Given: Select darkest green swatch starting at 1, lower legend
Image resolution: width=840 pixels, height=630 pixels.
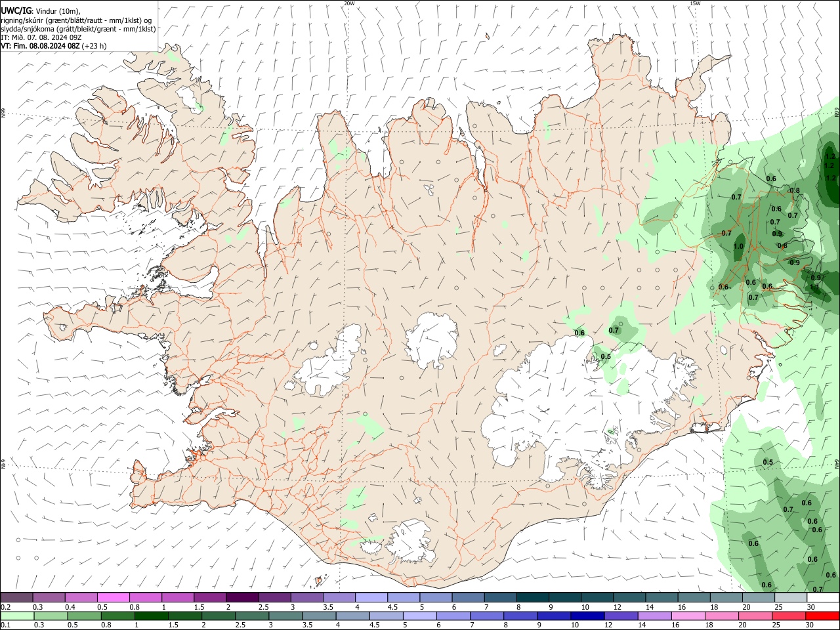Looking at the screenshot, I should 151,616.
